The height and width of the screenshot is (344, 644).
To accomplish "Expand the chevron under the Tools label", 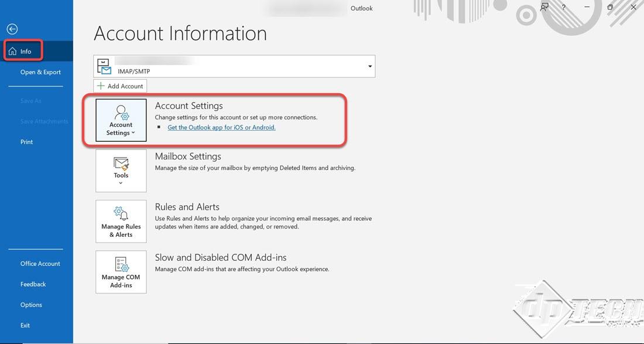I will pos(121,183).
